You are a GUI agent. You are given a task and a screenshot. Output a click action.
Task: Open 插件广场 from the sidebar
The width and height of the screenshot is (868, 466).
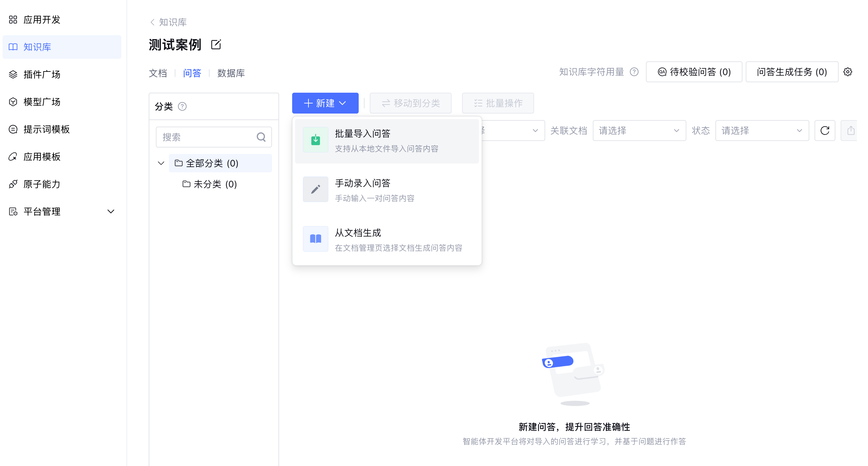click(42, 74)
